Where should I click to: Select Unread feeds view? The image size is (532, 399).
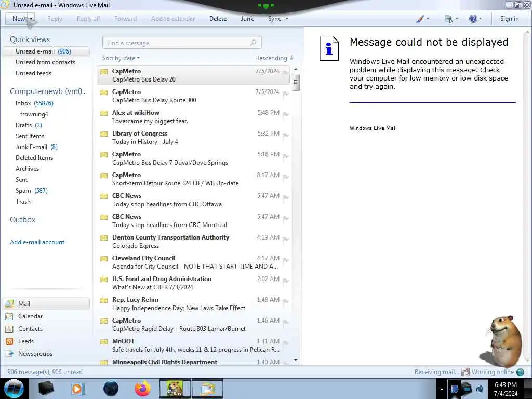(34, 73)
